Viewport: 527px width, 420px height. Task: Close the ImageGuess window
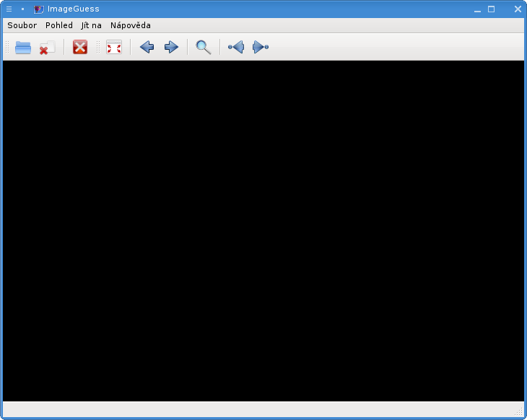518,9
